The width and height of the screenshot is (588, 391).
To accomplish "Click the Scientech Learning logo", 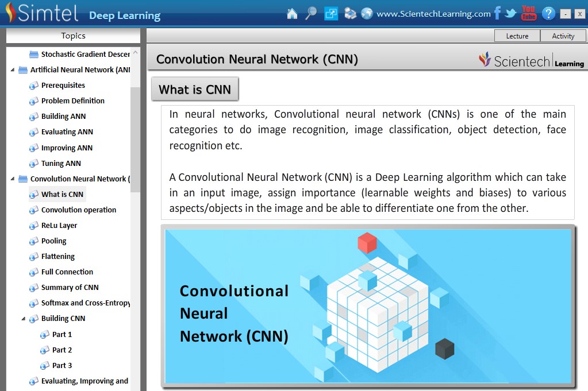I will pos(531,60).
